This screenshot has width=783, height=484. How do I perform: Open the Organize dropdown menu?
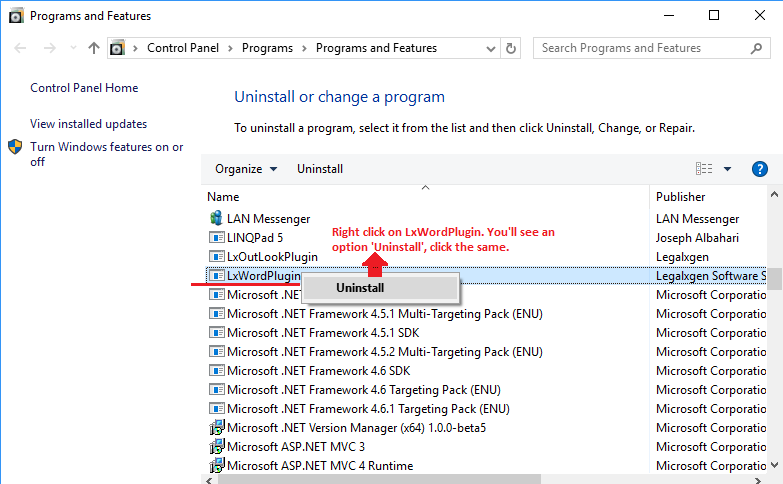246,169
